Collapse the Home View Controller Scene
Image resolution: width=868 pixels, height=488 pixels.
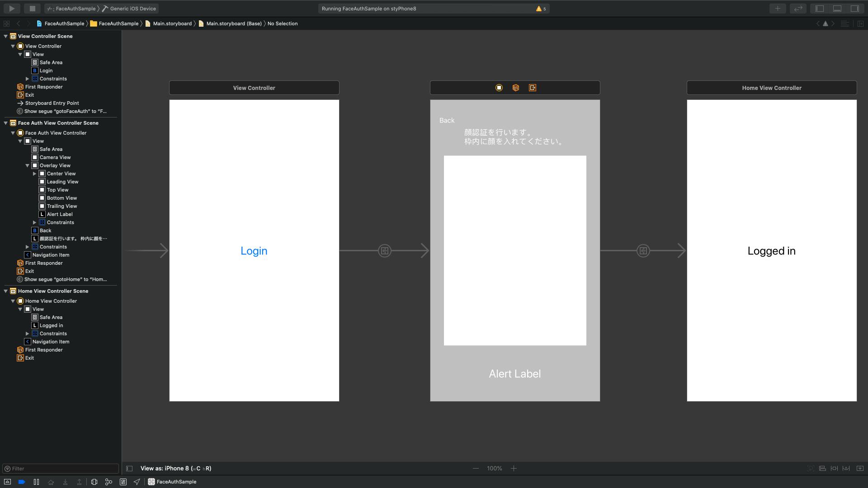pyautogui.click(x=5, y=291)
